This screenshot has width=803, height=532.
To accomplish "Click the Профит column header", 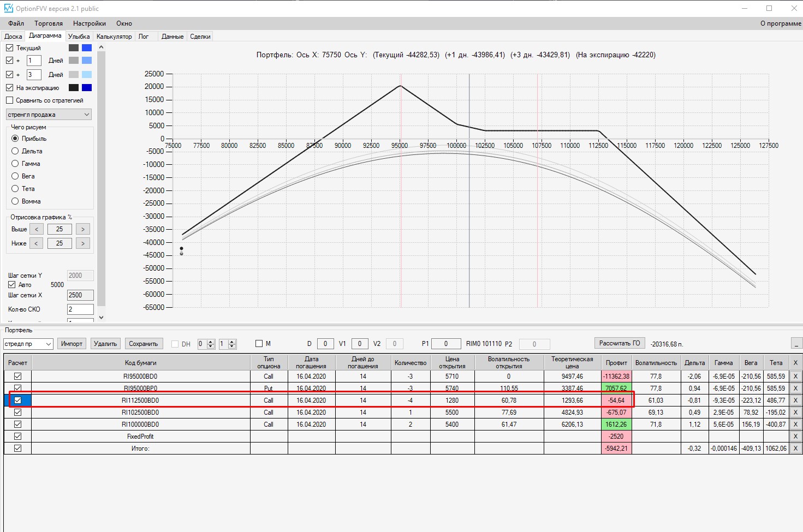I will (616, 363).
